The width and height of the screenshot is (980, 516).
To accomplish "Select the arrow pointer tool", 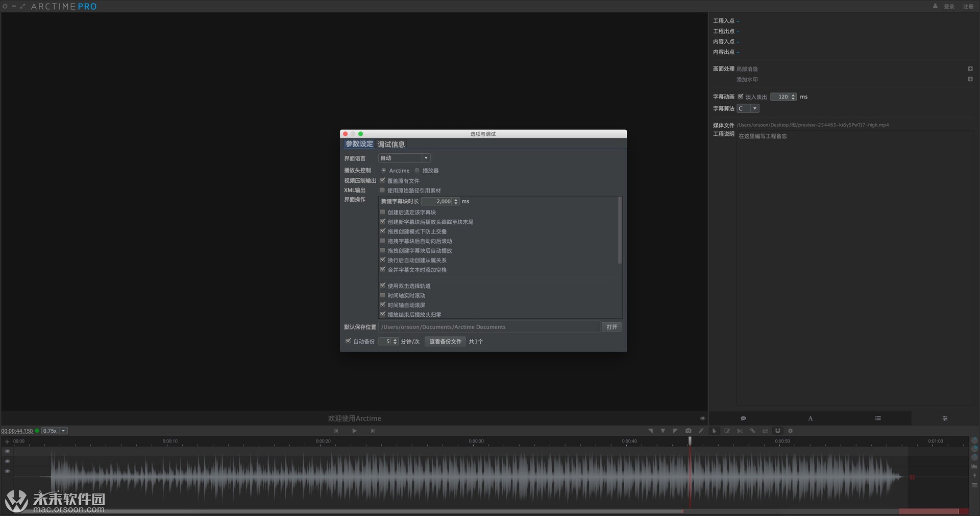I will (x=714, y=431).
